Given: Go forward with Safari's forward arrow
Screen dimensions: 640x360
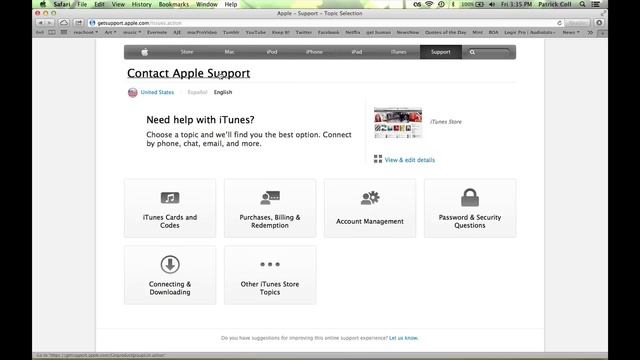Looking at the screenshot, I should tap(49, 23).
